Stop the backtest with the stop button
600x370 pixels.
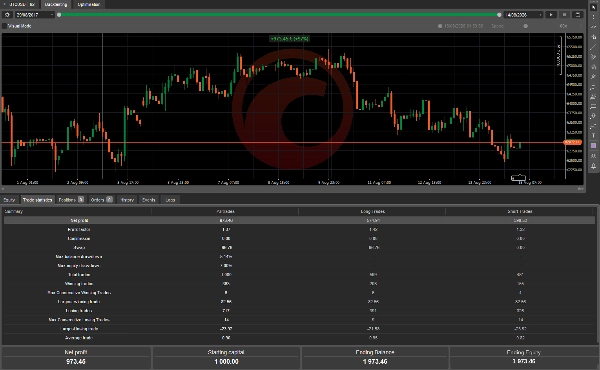coord(564,15)
